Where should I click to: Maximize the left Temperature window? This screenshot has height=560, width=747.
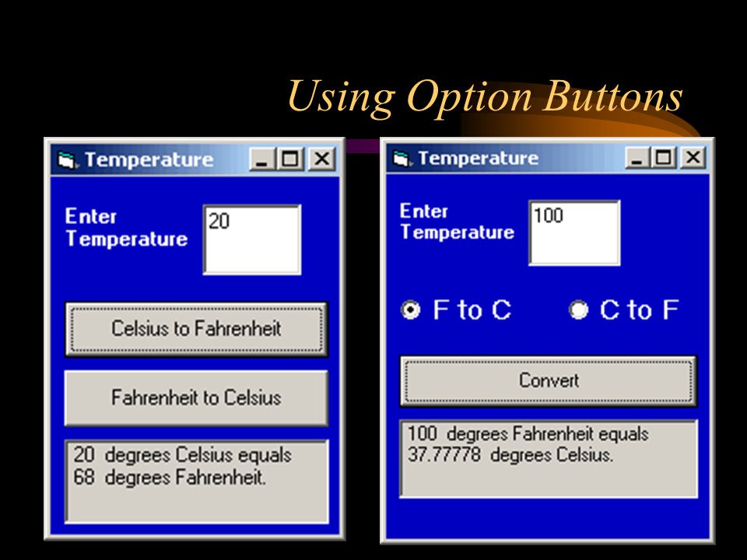(290, 159)
